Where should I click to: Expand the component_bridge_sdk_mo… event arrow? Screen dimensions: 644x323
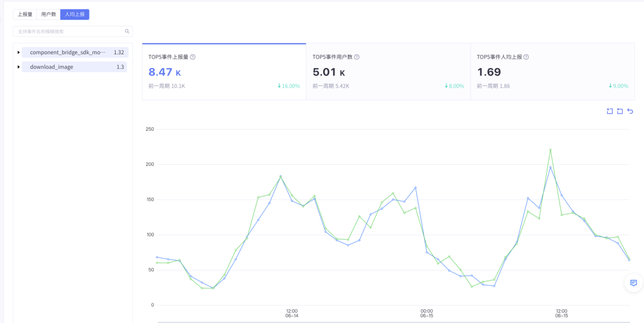coord(18,53)
